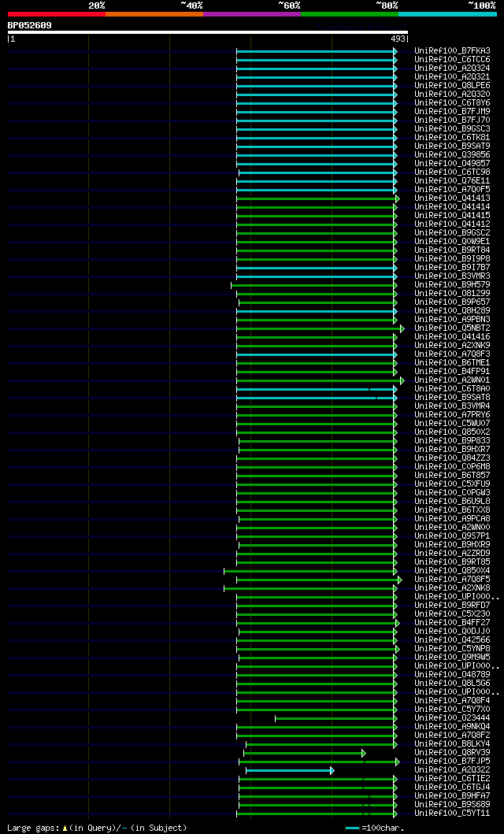Open hit UniRef100_Q39856
Image resolution: width=504 pixels, height=834 pixels.
tap(453, 155)
